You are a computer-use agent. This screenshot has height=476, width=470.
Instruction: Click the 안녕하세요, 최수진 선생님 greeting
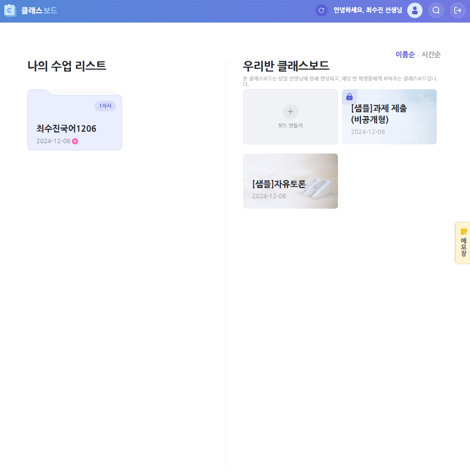tap(367, 10)
